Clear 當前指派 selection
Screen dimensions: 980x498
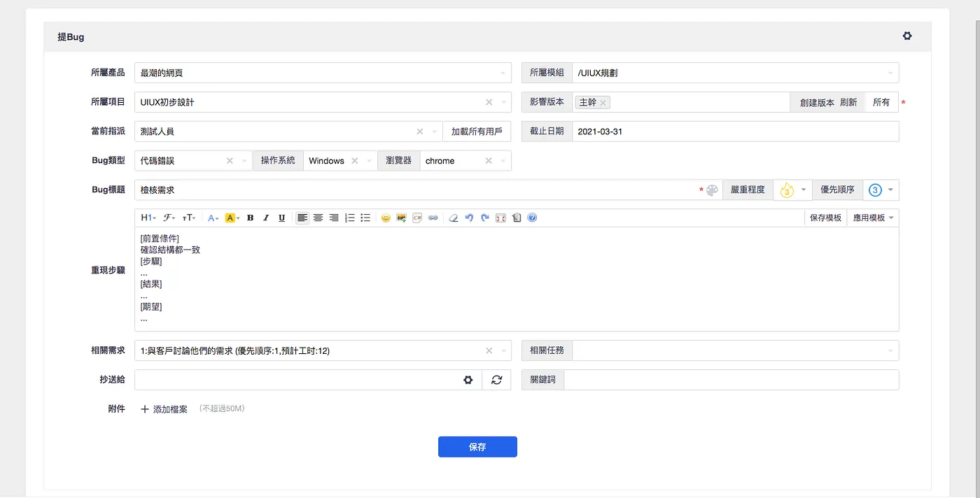420,131
